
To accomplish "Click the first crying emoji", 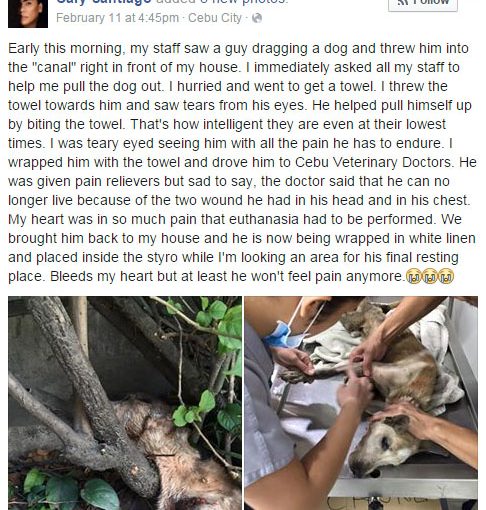I will point(413,276).
